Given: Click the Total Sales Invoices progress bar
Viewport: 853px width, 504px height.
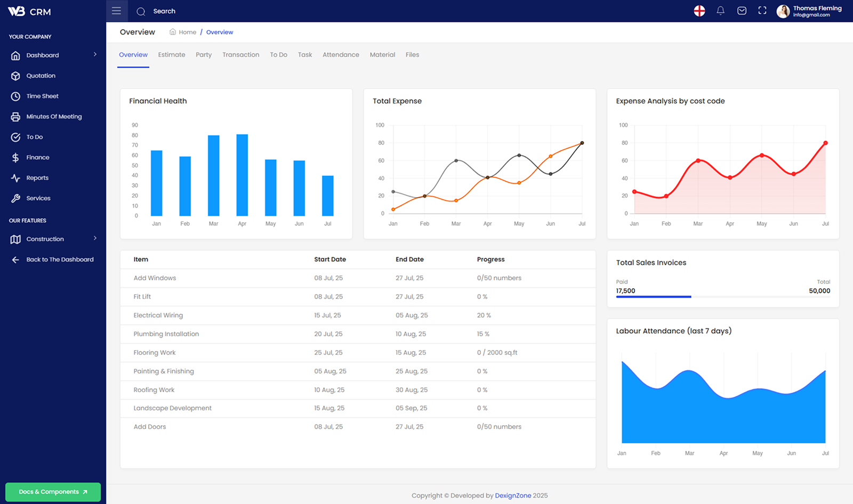Looking at the screenshot, I should (723, 297).
